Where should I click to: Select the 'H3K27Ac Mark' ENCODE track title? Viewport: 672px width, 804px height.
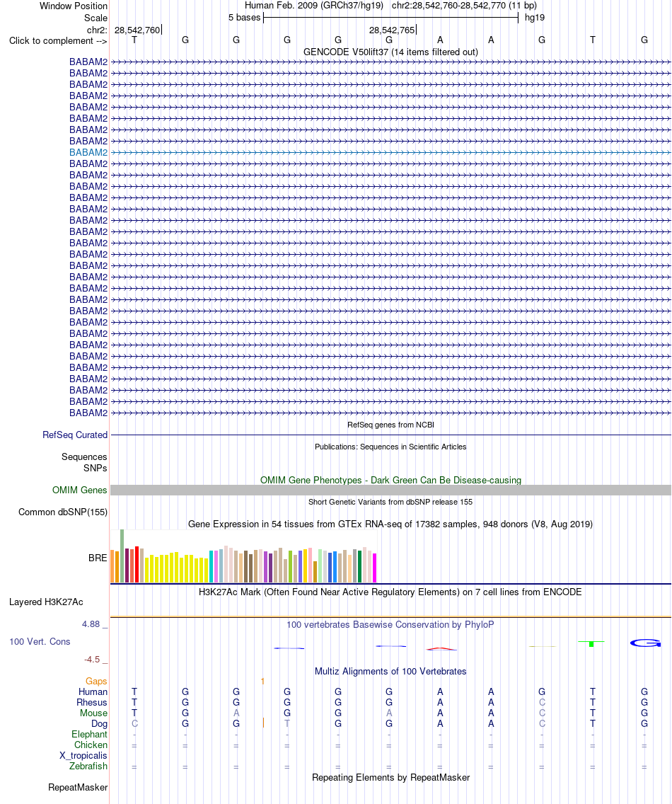(390, 592)
